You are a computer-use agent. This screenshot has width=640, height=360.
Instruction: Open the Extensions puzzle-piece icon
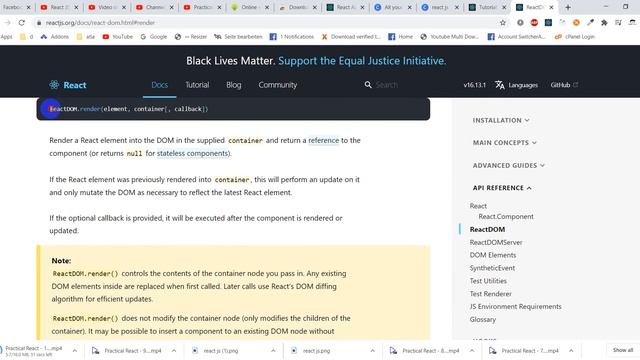pos(604,22)
